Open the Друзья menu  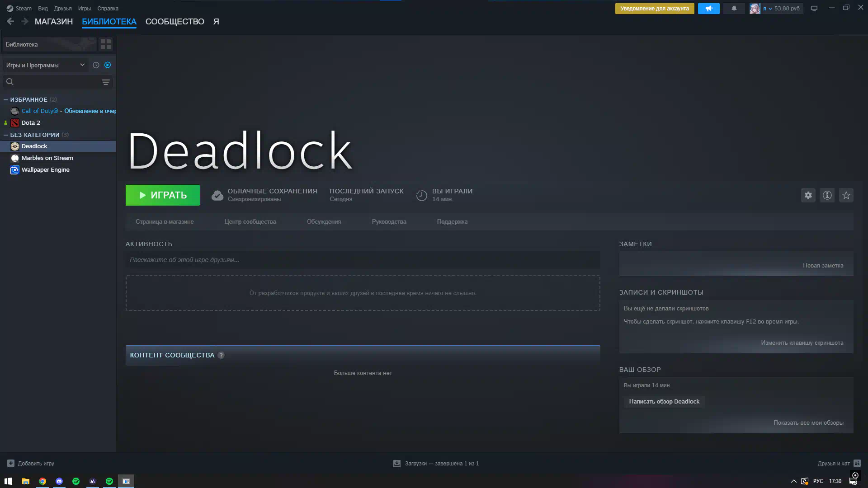[x=63, y=9]
